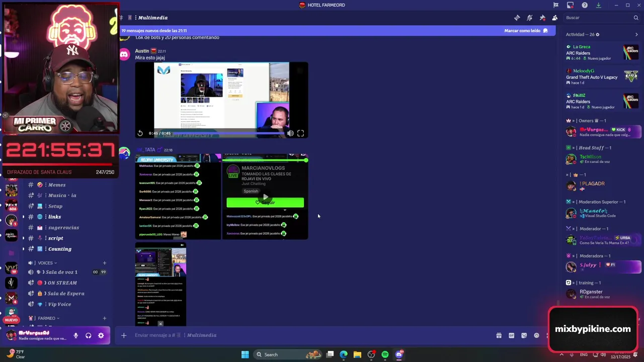Open the GIF picker
Viewport: 644px width, 362px height.
click(x=512, y=335)
